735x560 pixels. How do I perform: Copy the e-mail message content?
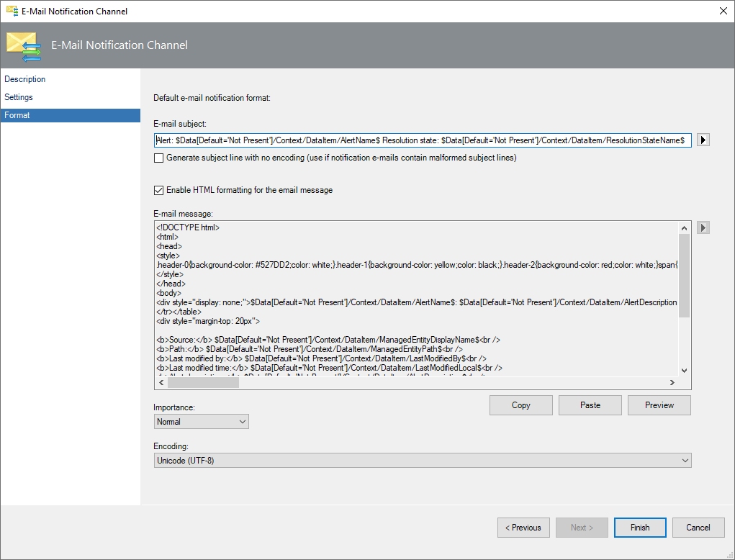(x=520, y=405)
